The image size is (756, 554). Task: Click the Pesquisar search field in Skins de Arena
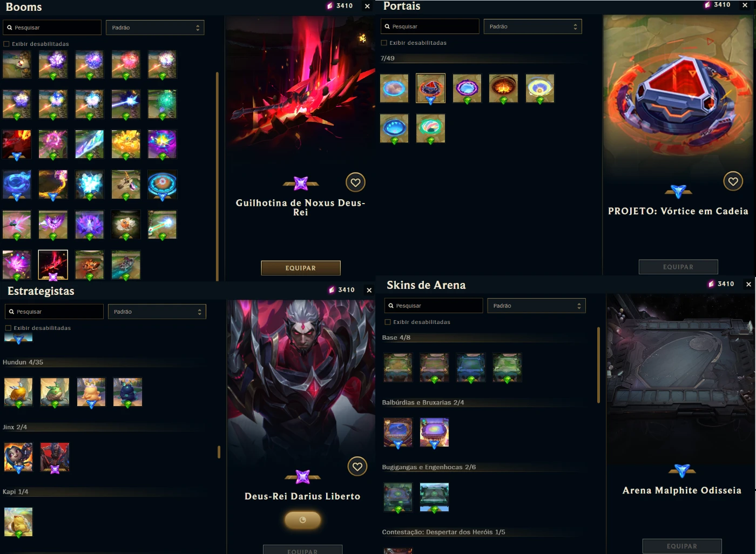click(x=434, y=306)
